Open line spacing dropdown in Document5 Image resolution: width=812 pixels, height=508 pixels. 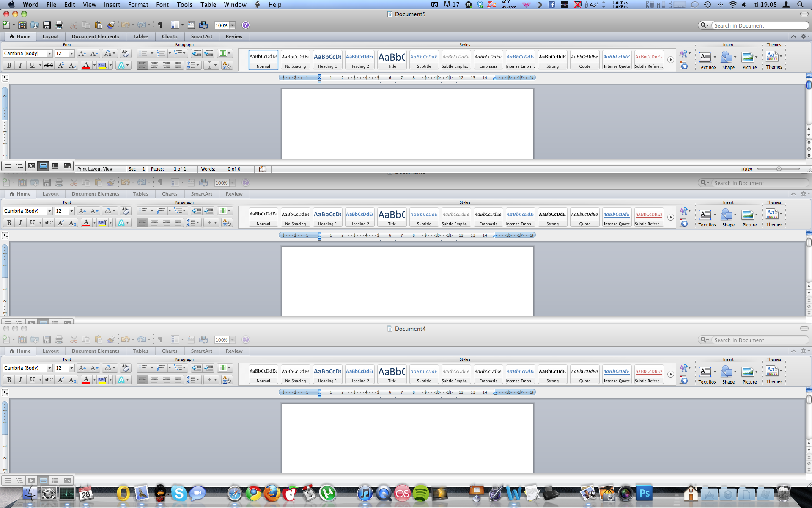pyautogui.click(x=193, y=65)
